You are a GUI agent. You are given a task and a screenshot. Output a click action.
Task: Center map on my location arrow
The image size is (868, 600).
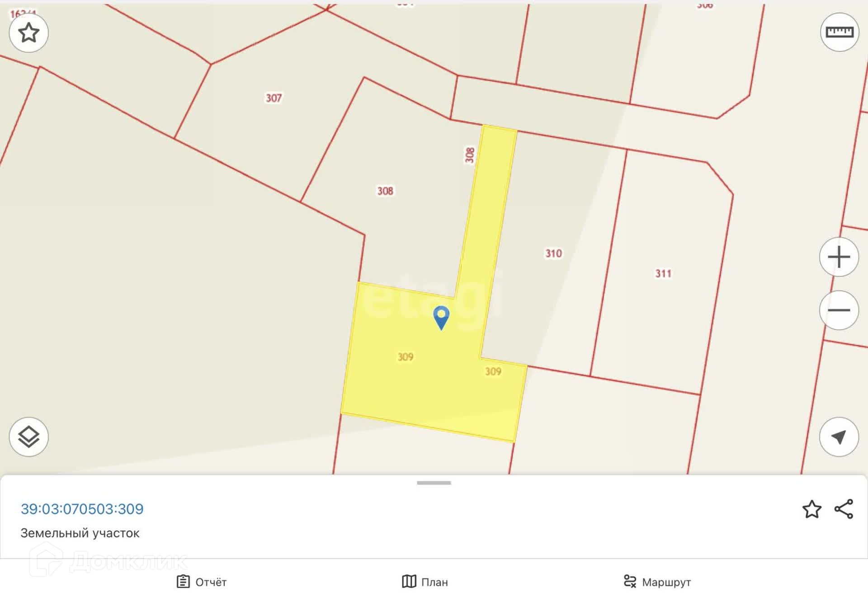pos(839,437)
